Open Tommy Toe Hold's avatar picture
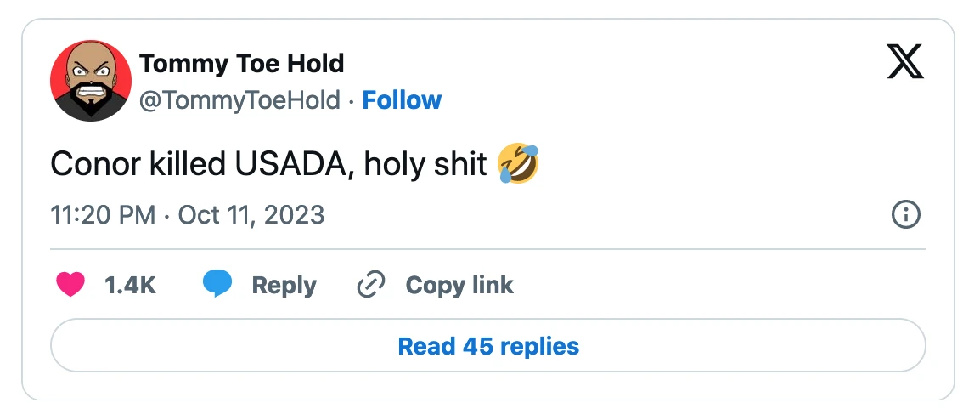This screenshot has height=420, width=980. [x=91, y=82]
